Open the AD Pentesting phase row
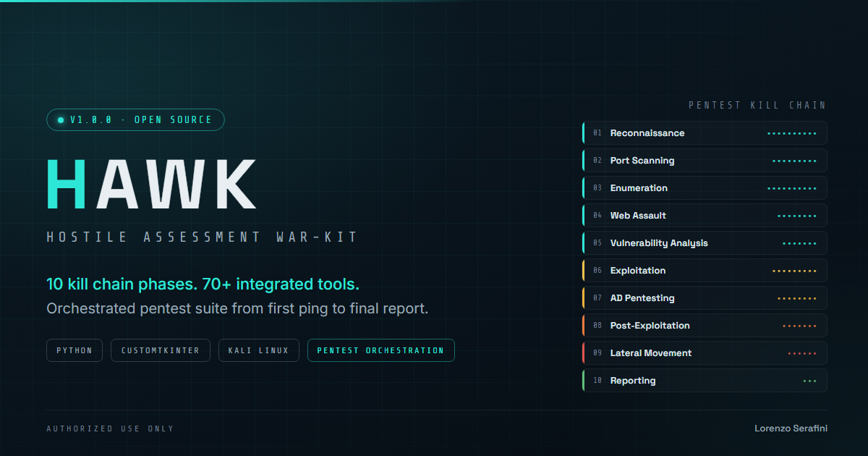The width and height of the screenshot is (868, 456). [705, 298]
